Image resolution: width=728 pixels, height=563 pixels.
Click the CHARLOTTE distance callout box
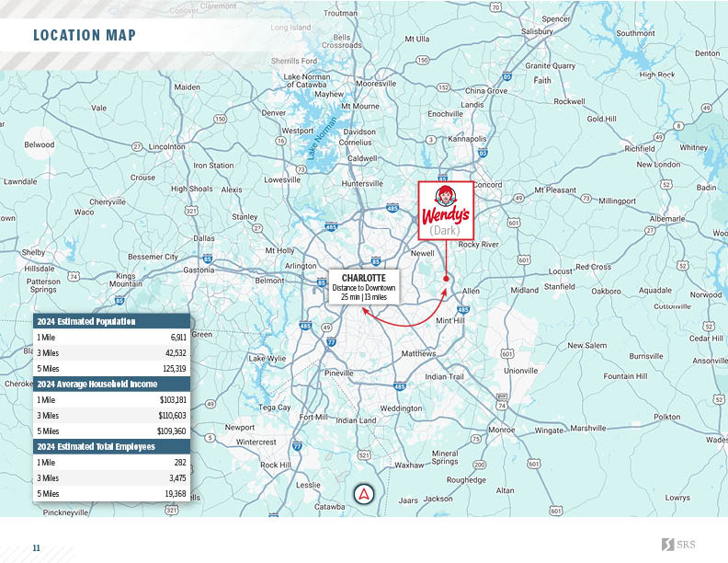[364, 287]
